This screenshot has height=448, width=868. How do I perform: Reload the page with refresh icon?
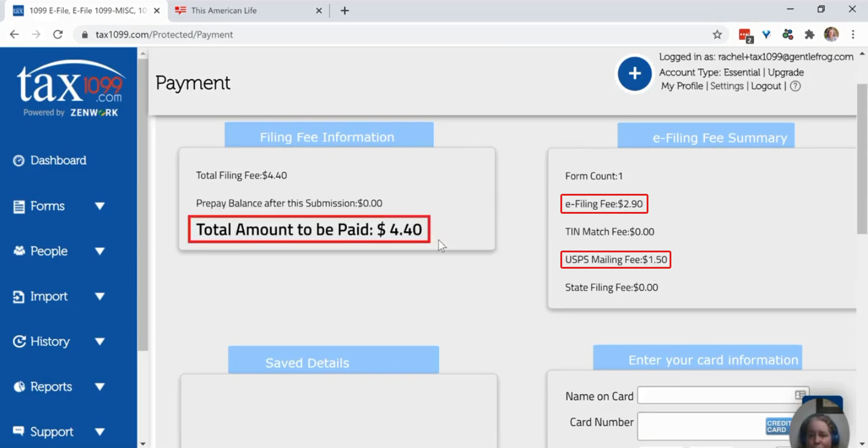point(58,34)
